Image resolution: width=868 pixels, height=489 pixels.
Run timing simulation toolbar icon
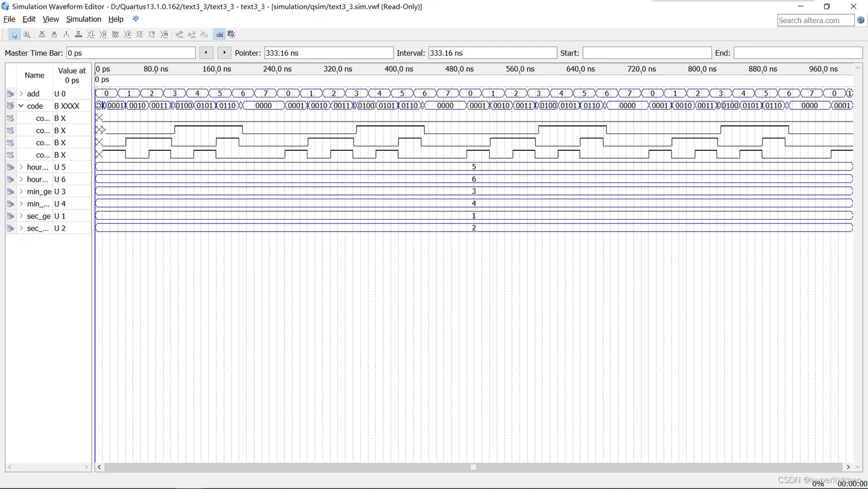[x=192, y=34]
